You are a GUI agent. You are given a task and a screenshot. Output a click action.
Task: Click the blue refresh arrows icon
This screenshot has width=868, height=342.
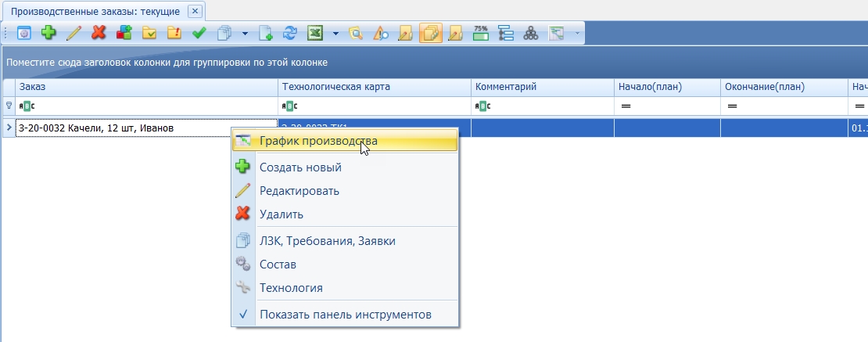[290, 33]
